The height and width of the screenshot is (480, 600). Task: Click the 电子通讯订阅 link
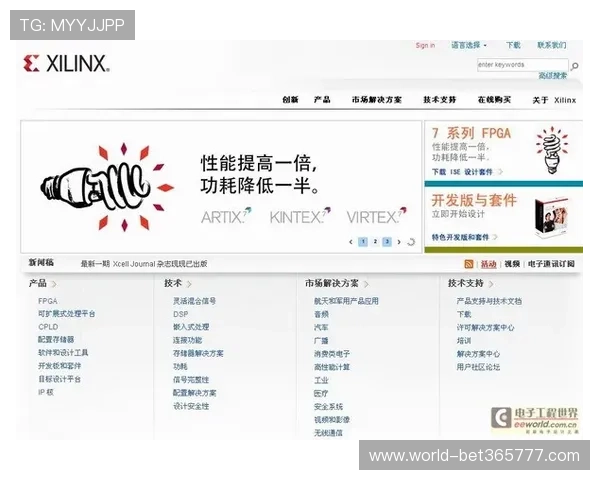[551, 264]
